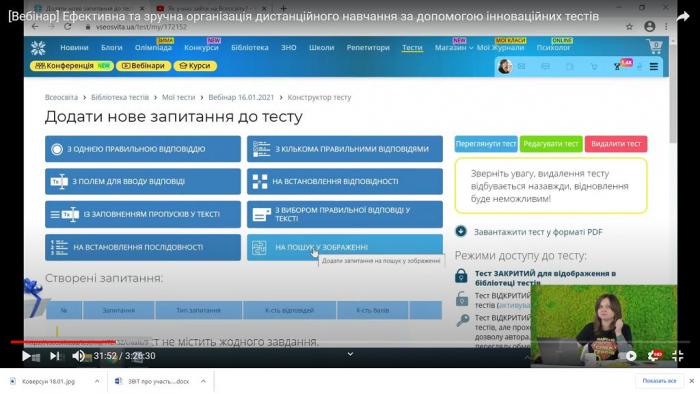Bookmark page with star icon
The height and width of the screenshot is (394, 700).
coord(629,27)
